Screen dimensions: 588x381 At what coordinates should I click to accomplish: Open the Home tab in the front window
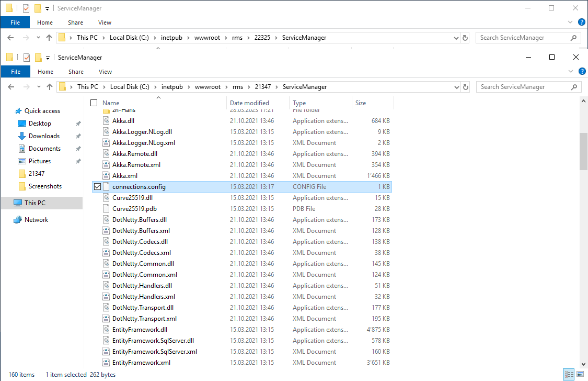pos(45,72)
